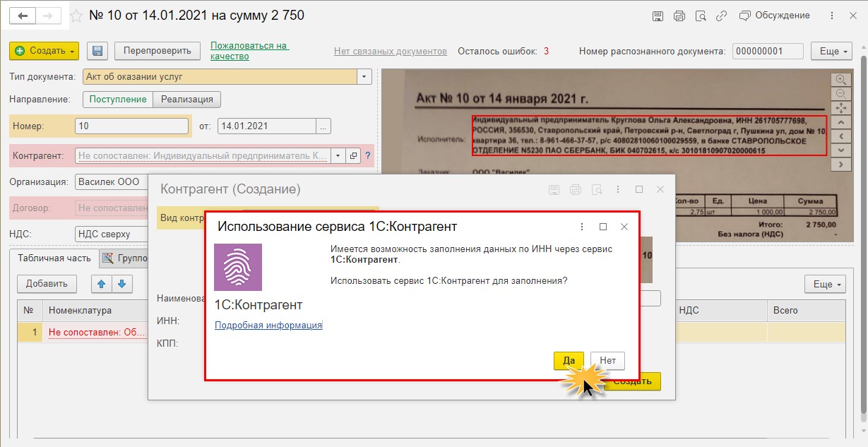Open print preview in the Контрагент (Создание) window
This screenshot has width=868, height=447.
pyautogui.click(x=597, y=189)
